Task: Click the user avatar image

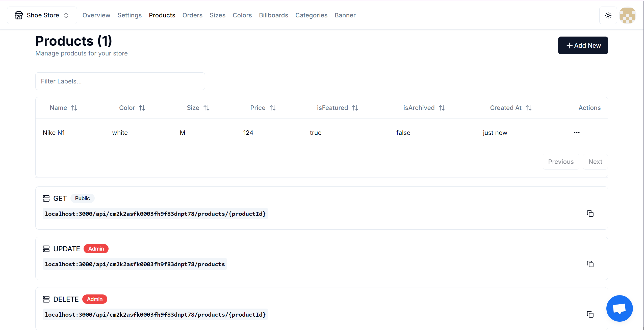Action: [x=627, y=15]
